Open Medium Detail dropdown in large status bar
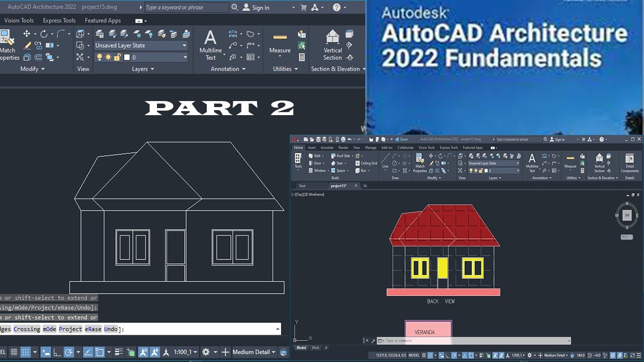Screen dimensions: 644x362 (x=254, y=352)
